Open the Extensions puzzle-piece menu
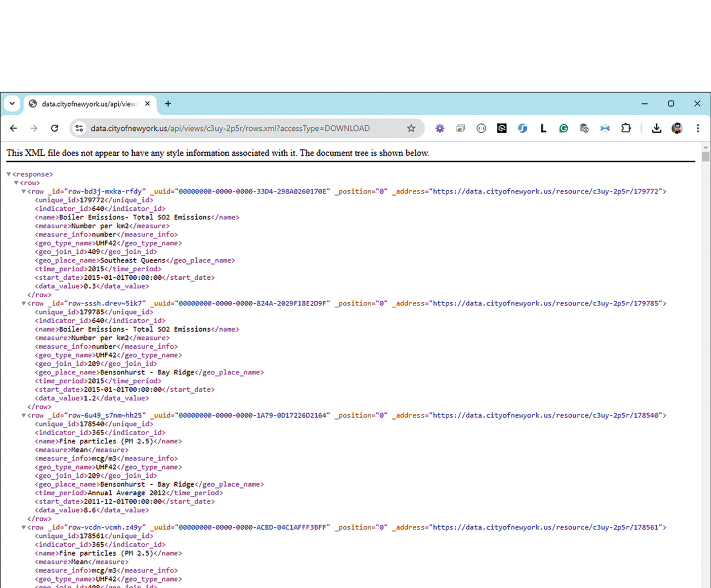 point(626,128)
